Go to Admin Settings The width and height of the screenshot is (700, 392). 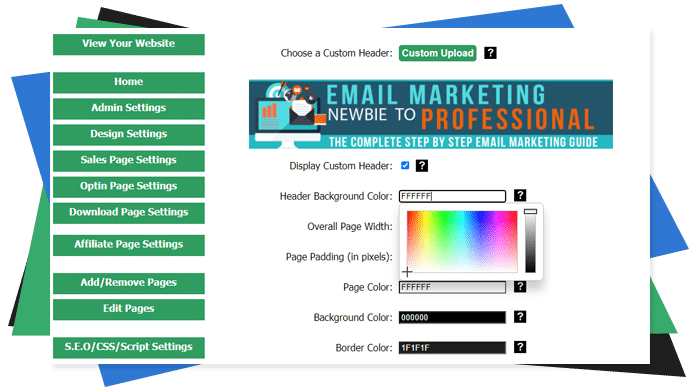(x=129, y=108)
